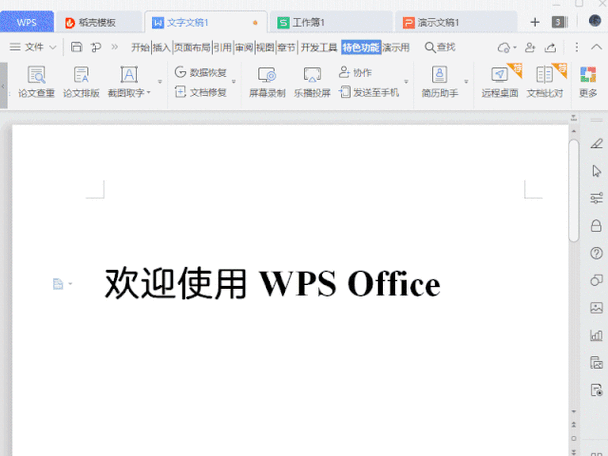Screen dimensions: 608x456
Task: Expand the share group dropdown arrow
Action: point(406,82)
